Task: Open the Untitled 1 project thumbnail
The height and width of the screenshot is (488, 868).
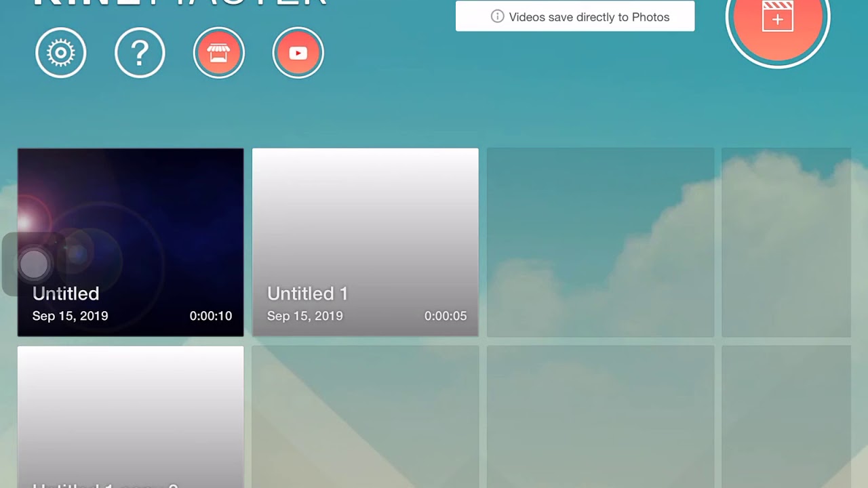Action: pos(366,243)
